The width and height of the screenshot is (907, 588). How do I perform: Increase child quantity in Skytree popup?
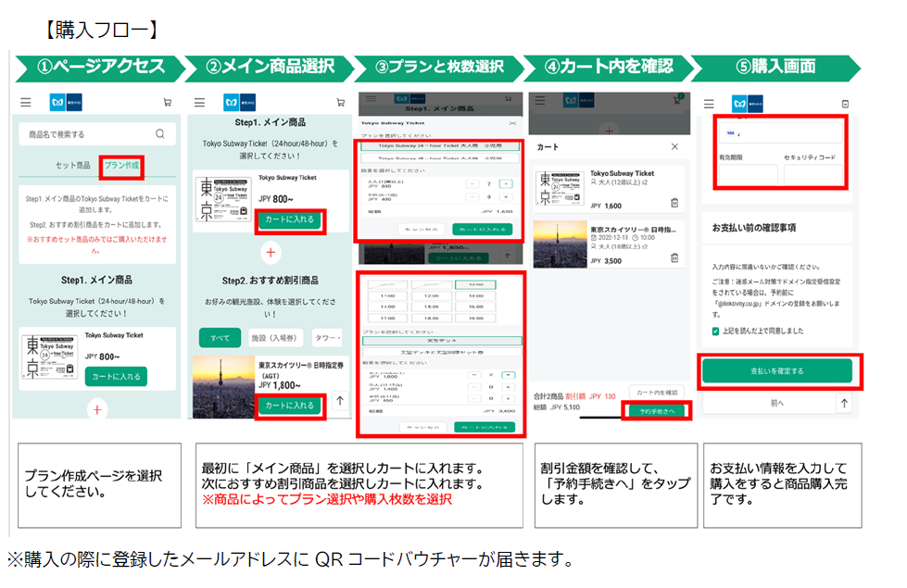(x=509, y=398)
